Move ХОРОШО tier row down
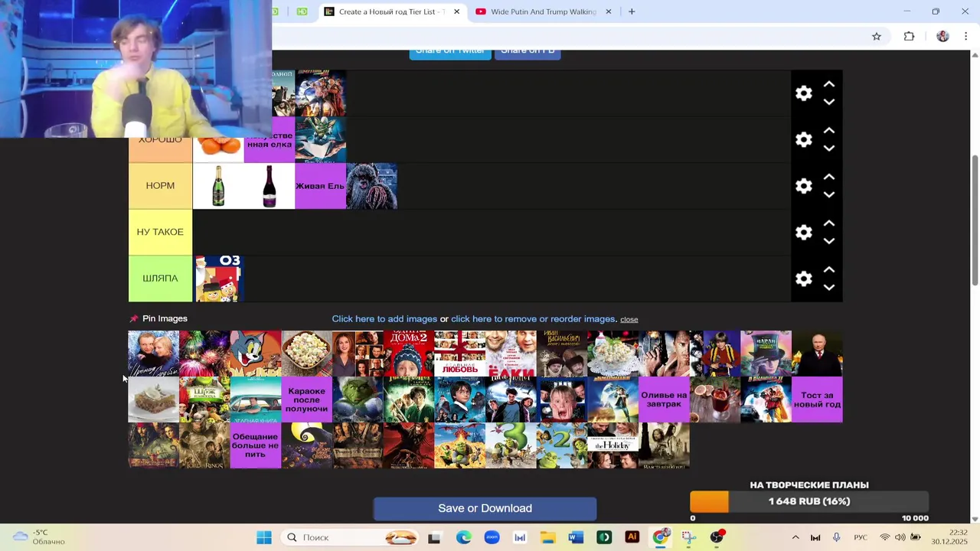980x551 pixels. pos(828,148)
